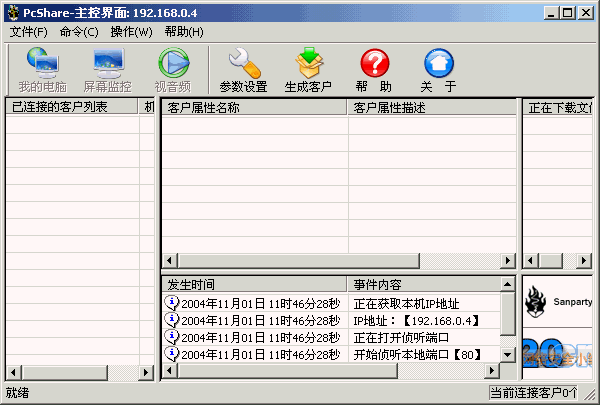Click the 视音频 video audio icon
Viewport: 600px width, 405px height.
(173, 70)
